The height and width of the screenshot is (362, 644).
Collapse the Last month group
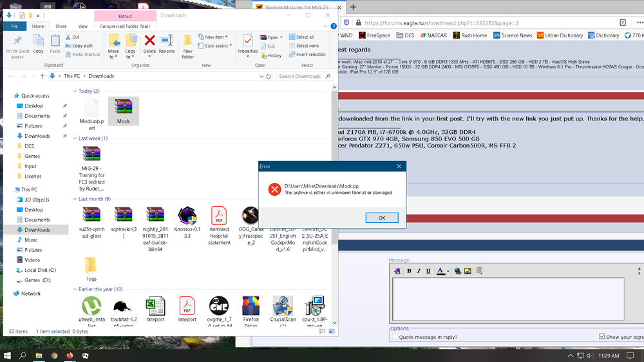click(75, 199)
